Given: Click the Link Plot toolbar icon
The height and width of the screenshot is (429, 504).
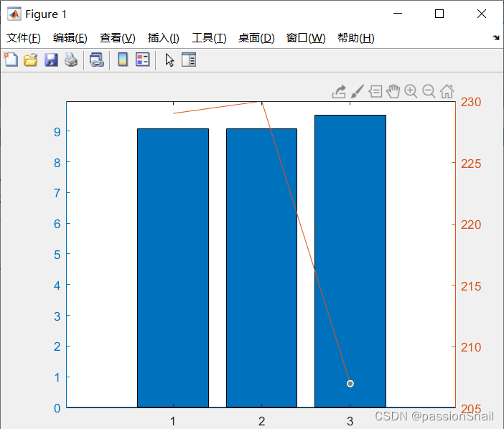Looking at the screenshot, I should pos(97,60).
